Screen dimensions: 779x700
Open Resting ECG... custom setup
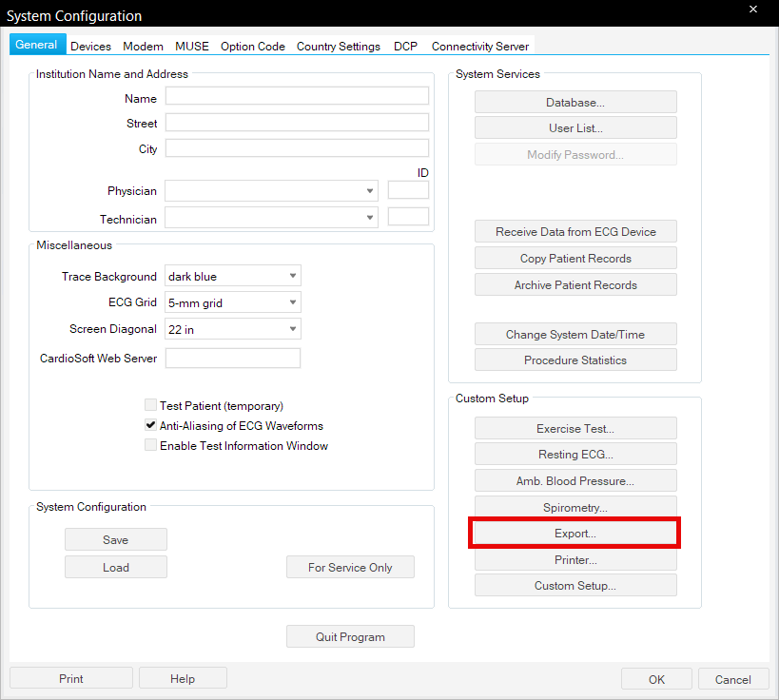click(x=575, y=455)
